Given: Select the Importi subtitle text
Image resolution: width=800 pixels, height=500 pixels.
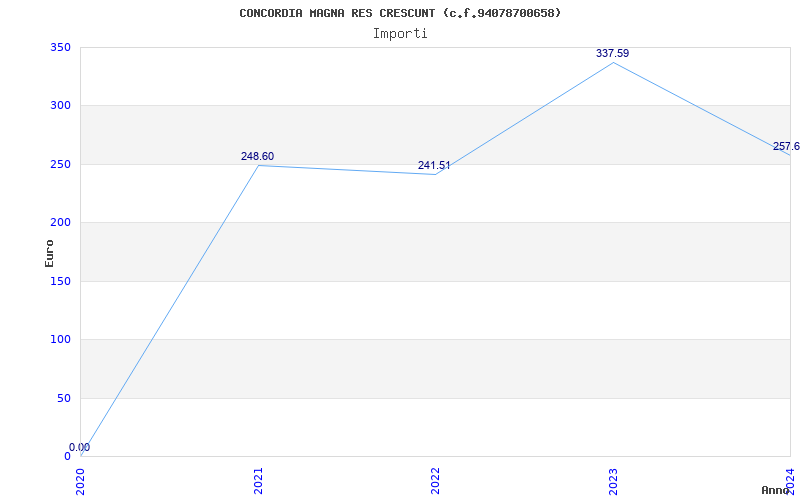Looking at the screenshot, I should tap(400, 34).
